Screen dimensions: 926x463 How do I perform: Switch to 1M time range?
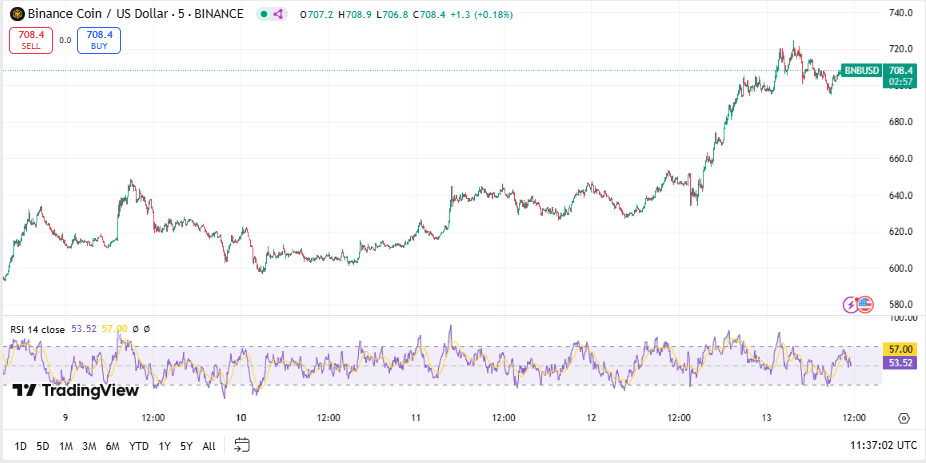[x=65, y=446]
